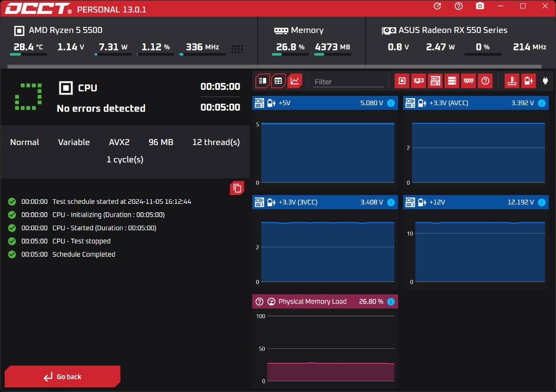Toggle the unknown sensors filter question icon
Viewport: 556px width, 392px height.
(485, 81)
